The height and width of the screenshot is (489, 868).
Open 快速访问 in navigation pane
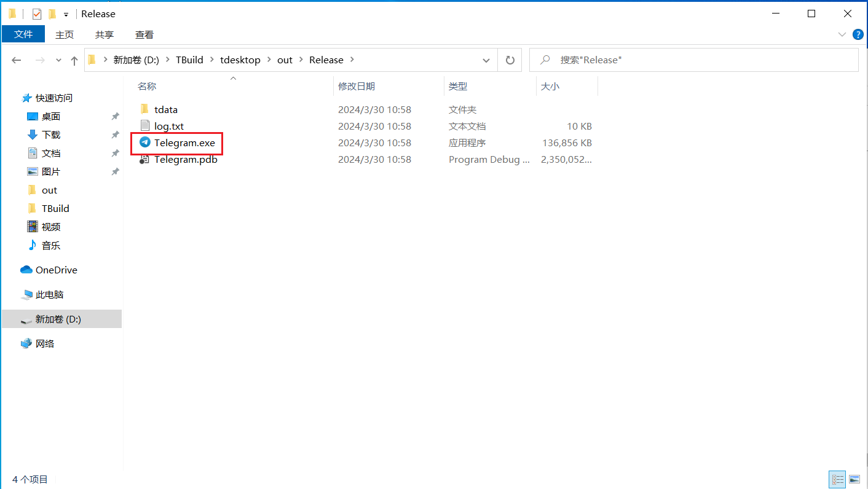coord(54,98)
